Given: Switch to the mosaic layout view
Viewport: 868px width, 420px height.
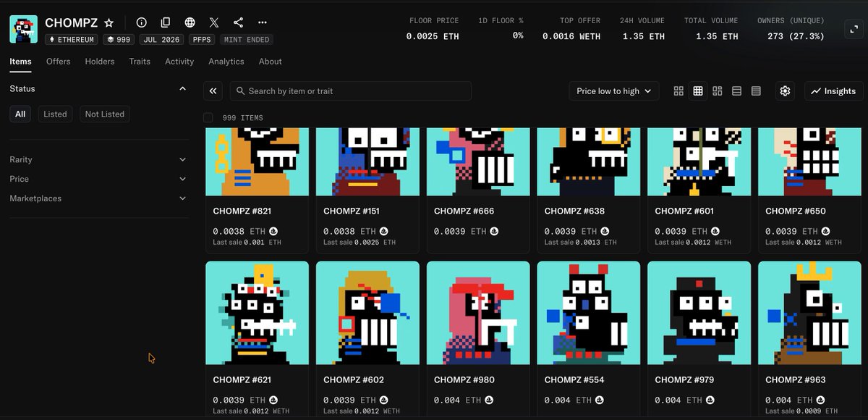Looking at the screenshot, I should [x=718, y=91].
